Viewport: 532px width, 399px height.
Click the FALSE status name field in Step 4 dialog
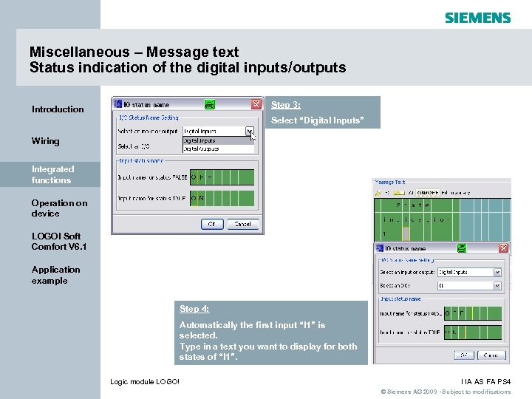[x=473, y=313]
